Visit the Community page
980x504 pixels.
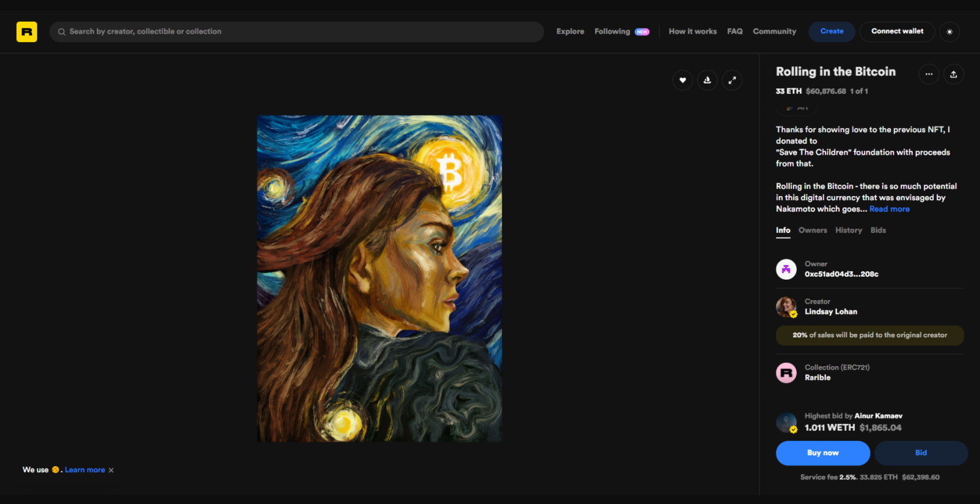pyautogui.click(x=774, y=31)
